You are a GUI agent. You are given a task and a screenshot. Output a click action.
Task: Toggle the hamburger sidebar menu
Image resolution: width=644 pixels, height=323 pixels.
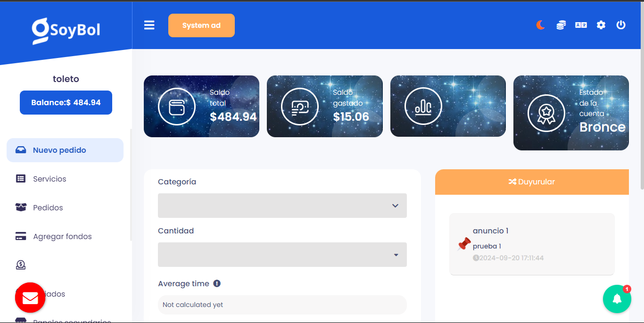(149, 25)
